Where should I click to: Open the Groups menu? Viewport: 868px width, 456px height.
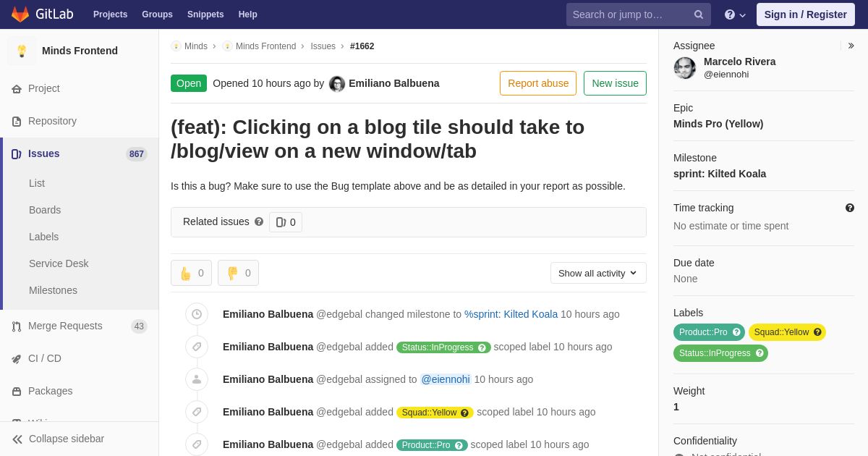(x=157, y=14)
